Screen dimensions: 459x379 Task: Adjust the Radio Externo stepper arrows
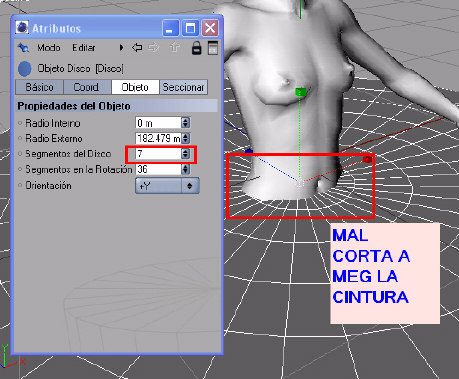click(186, 138)
